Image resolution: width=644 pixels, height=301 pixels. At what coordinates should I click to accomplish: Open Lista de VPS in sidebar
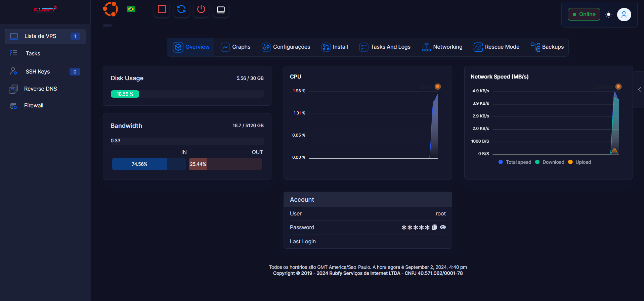(x=45, y=36)
